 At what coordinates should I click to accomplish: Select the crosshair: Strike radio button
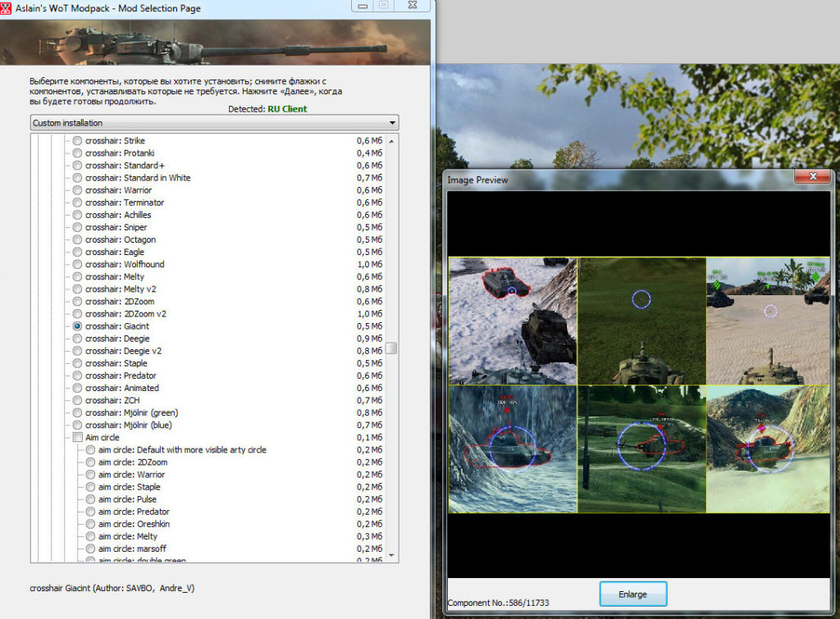(77, 141)
